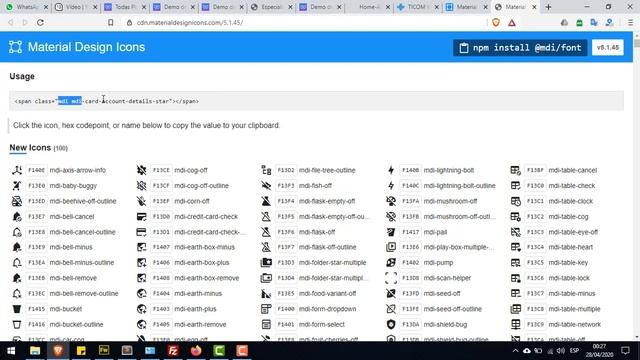Viewport: 640px width, 360px height.
Task: Open the Windows Start menu
Action: (x=11, y=351)
